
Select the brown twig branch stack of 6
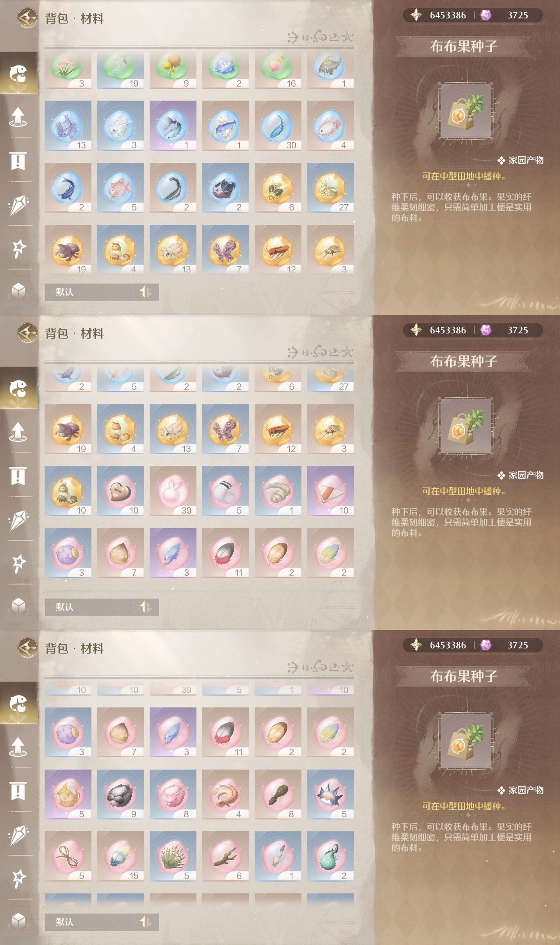tap(225, 856)
